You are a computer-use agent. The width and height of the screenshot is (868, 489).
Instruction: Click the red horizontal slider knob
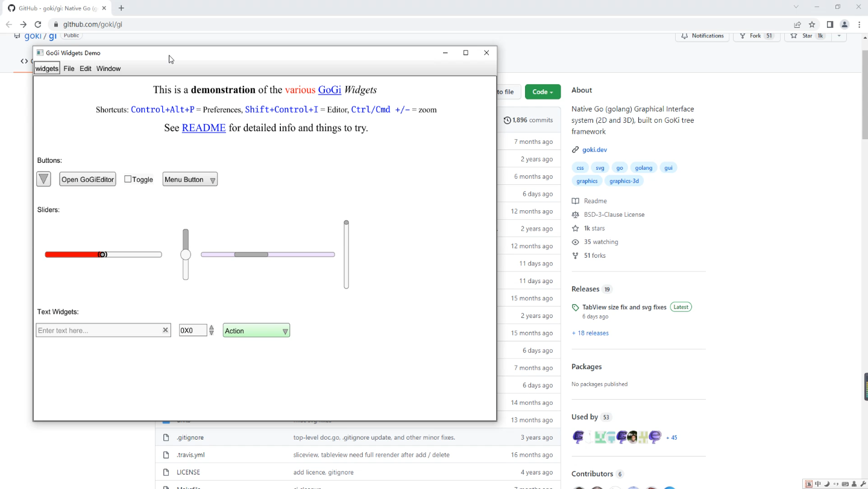(102, 255)
